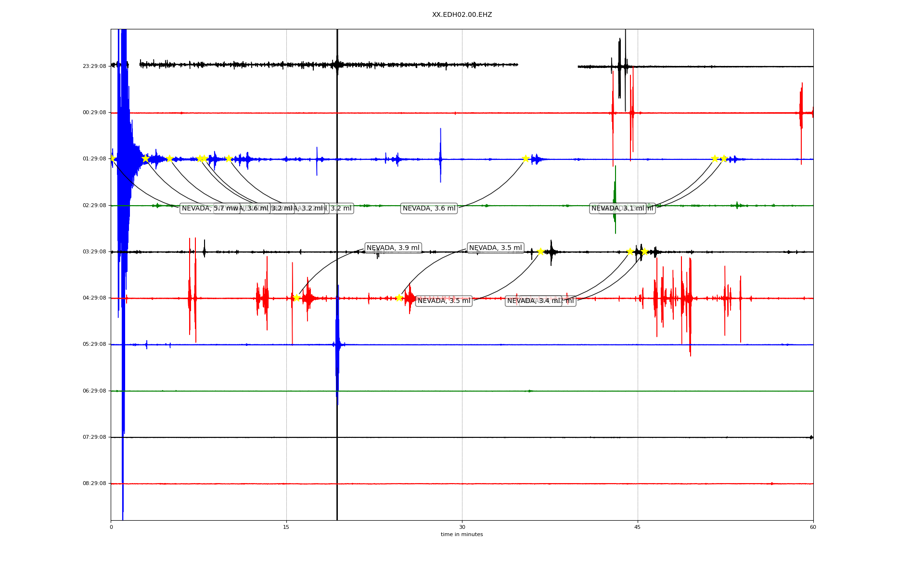Screen dimensions: 924x578
Task: Click the NEVADA, 3.4 ml annotation label
Action: tap(533, 301)
